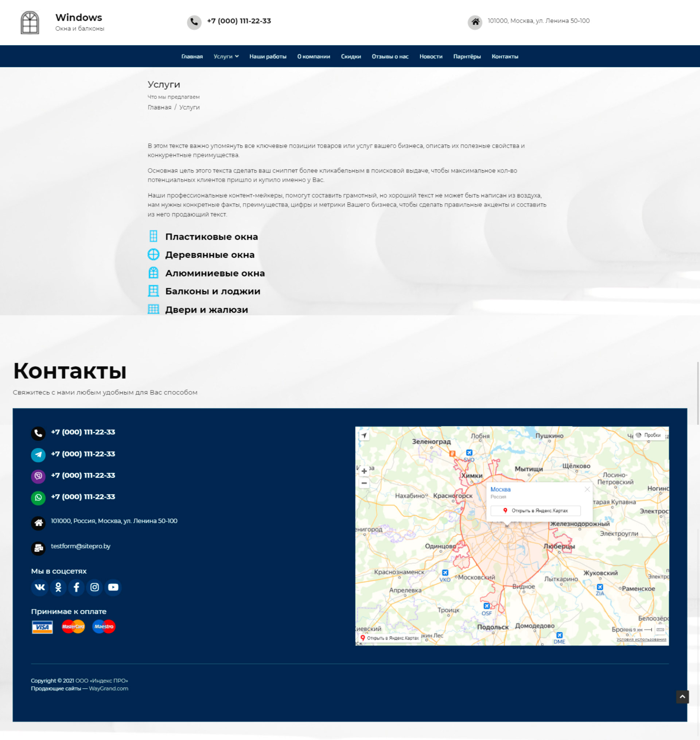The height and width of the screenshot is (740, 700).
Task: Open the Instagram social icon
Action: coord(95,587)
